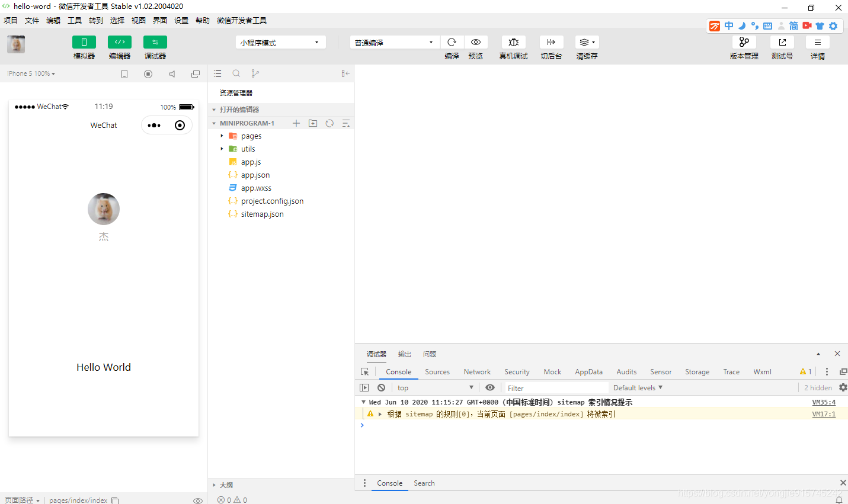Click the compile refresh icon

coord(452,42)
